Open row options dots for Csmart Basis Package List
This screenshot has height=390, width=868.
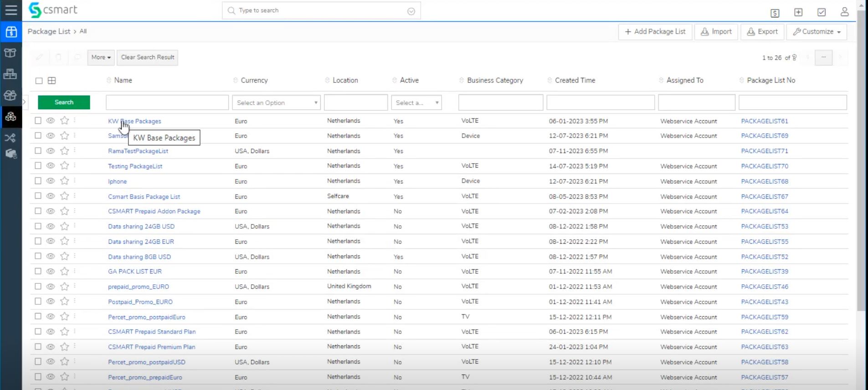click(75, 196)
